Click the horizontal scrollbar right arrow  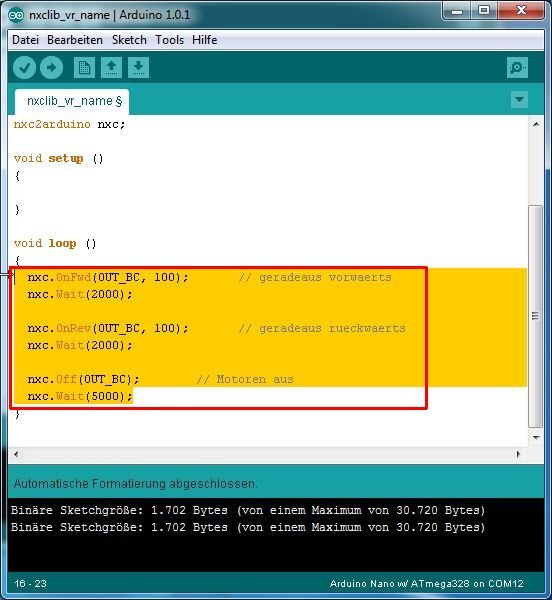[x=518, y=454]
